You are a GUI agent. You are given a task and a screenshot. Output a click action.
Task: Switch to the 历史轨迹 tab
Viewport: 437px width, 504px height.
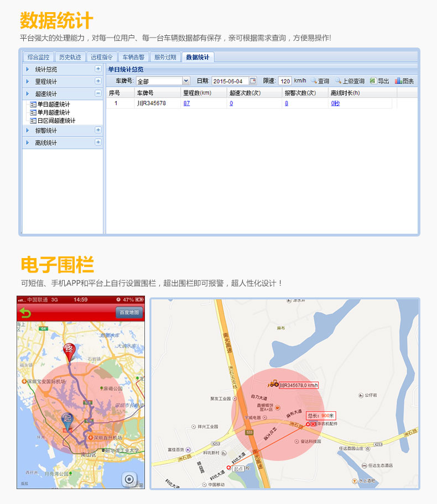click(70, 57)
